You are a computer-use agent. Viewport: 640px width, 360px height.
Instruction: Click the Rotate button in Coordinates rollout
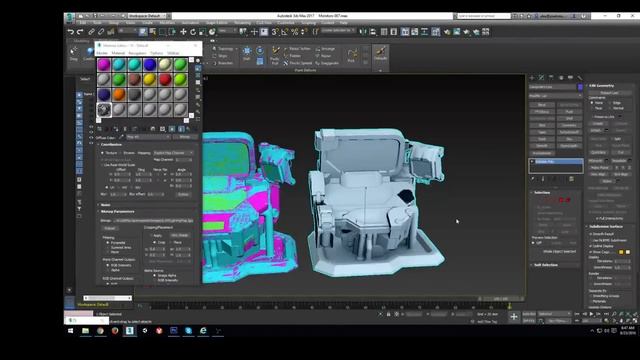coord(183,194)
